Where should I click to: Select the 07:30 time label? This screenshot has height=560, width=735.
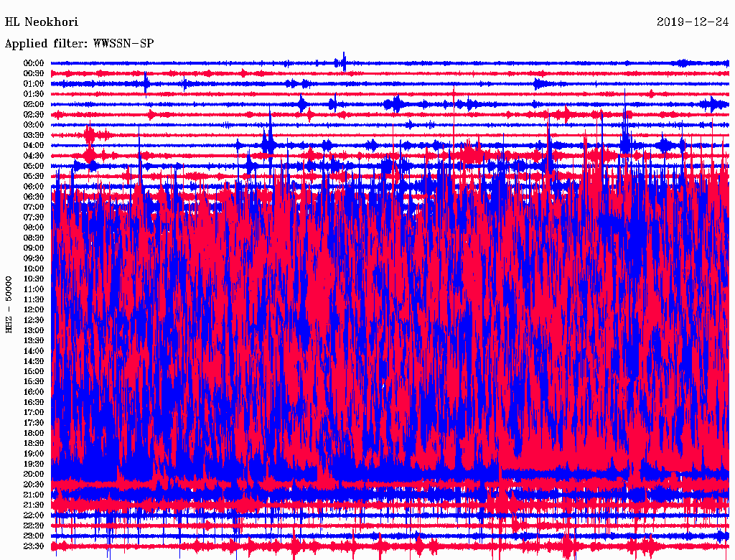[34, 218]
